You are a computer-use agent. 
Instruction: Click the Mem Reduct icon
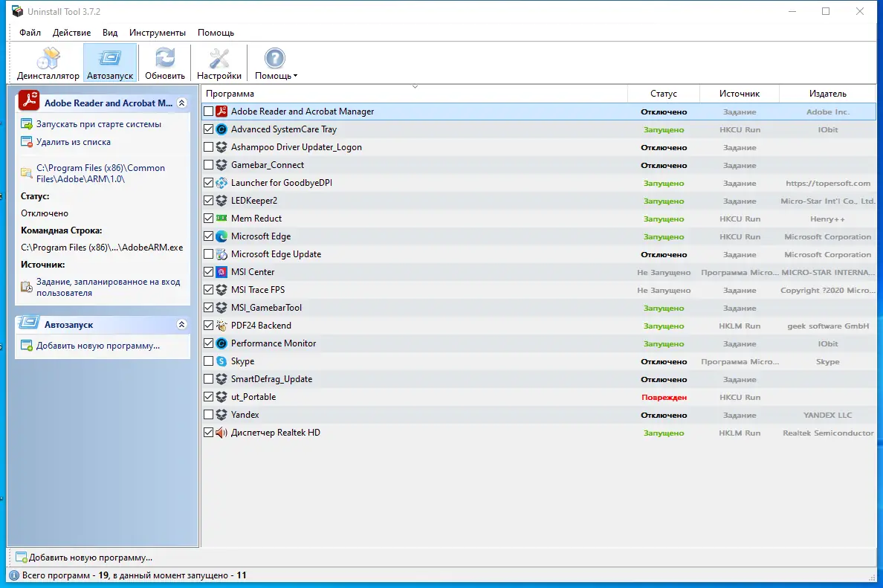coord(222,219)
